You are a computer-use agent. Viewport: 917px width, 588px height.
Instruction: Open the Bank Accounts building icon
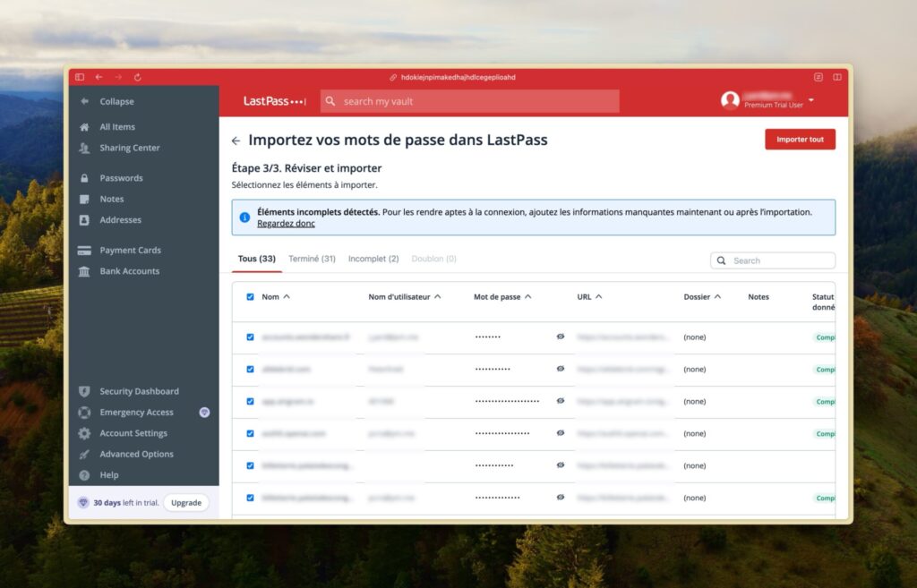(x=84, y=272)
